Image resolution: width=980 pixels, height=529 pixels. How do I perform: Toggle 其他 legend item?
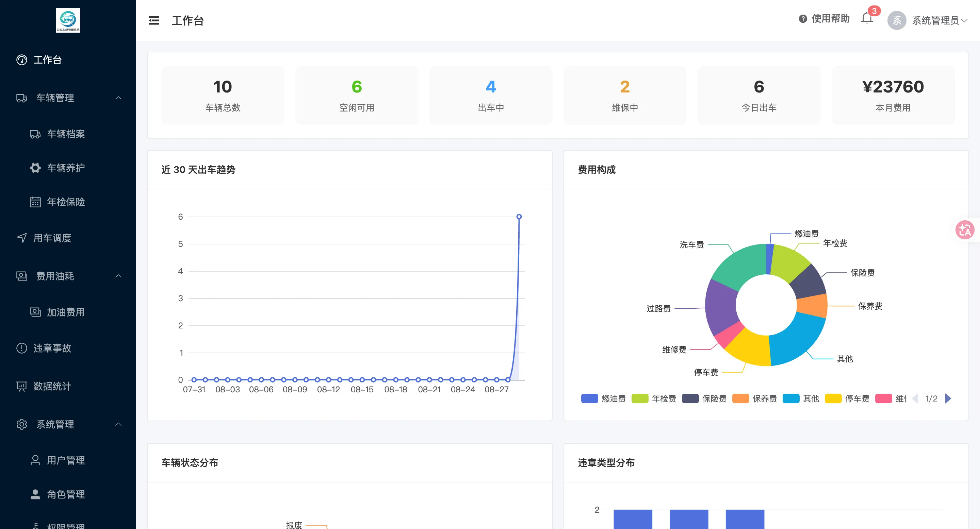801,398
